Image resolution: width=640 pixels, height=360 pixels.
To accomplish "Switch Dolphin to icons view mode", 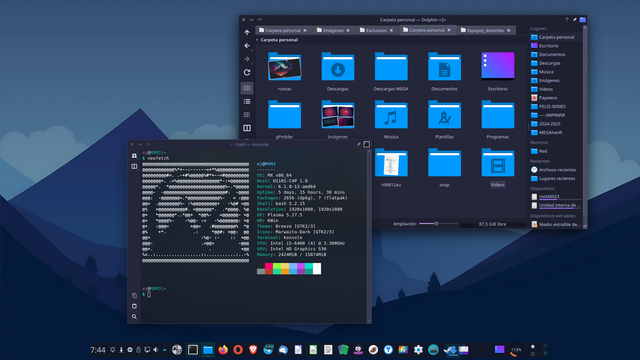I will click(247, 88).
